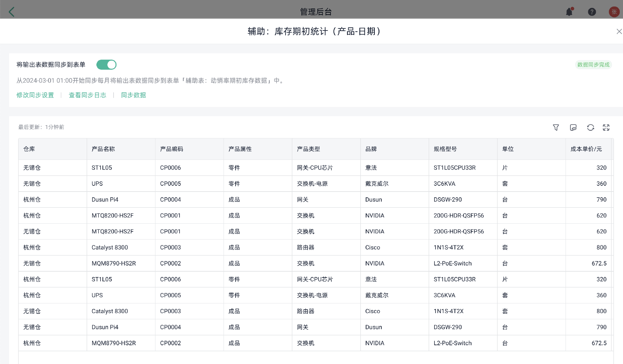Expand the table to fullscreen

606,127
